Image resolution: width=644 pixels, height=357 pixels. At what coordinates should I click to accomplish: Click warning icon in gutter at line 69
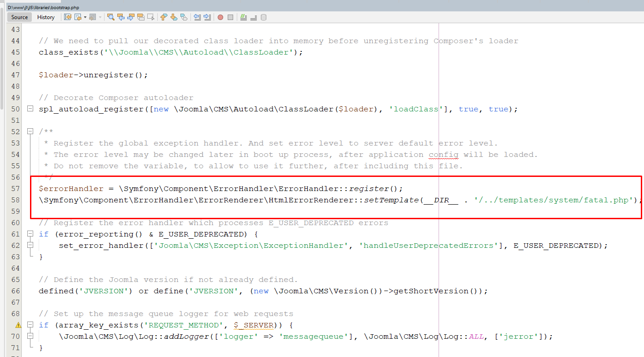[18, 325]
